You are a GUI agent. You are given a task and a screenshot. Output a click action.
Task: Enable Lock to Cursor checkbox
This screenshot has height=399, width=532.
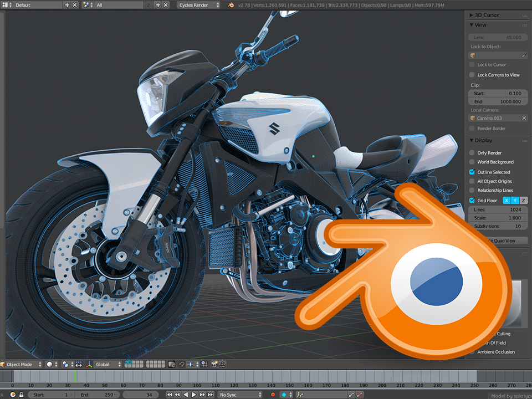click(x=472, y=64)
